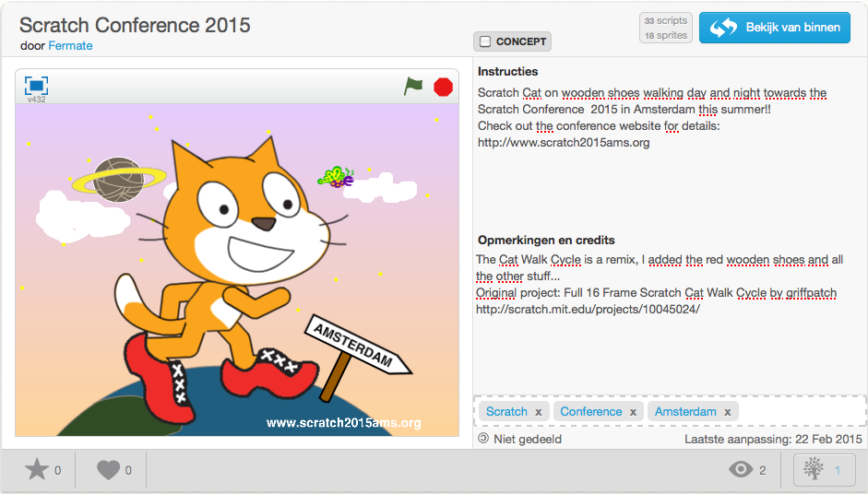Open the Amsterdam tag link

click(685, 412)
